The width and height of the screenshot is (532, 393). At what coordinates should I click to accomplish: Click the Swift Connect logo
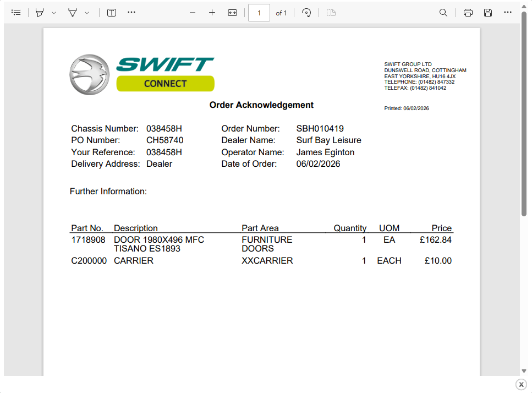click(x=142, y=74)
